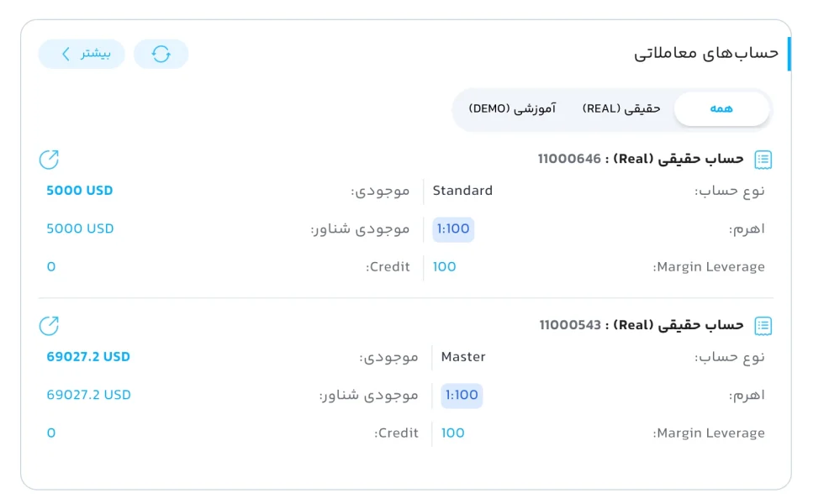Select the همه (All) tab

coord(721,108)
